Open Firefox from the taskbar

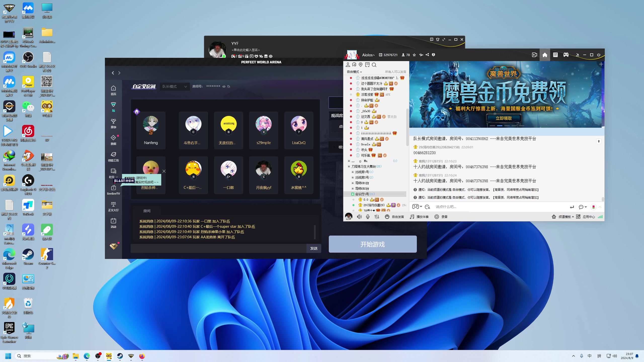point(142,356)
